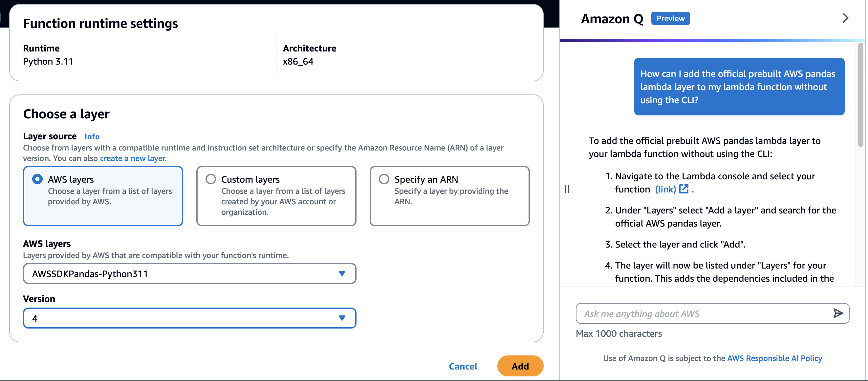Click the blue user question message bubble
The width and height of the screenshot is (868, 381).
tap(739, 87)
